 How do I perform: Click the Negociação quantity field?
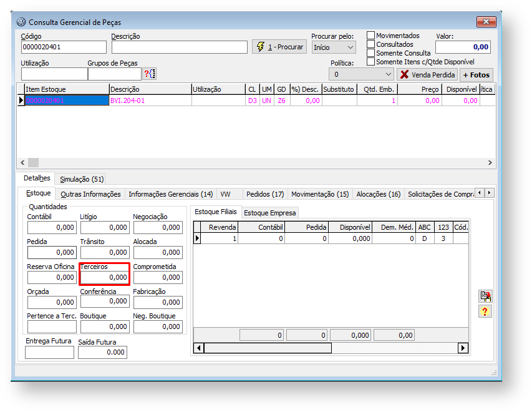point(158,227)
